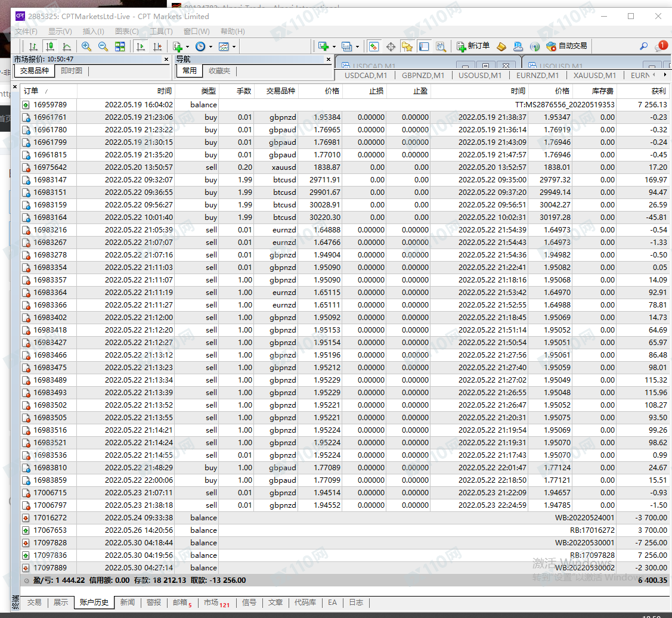The image size is (672, 618).
Task: Switch to line chart display
Action: [x=67, y=46]
